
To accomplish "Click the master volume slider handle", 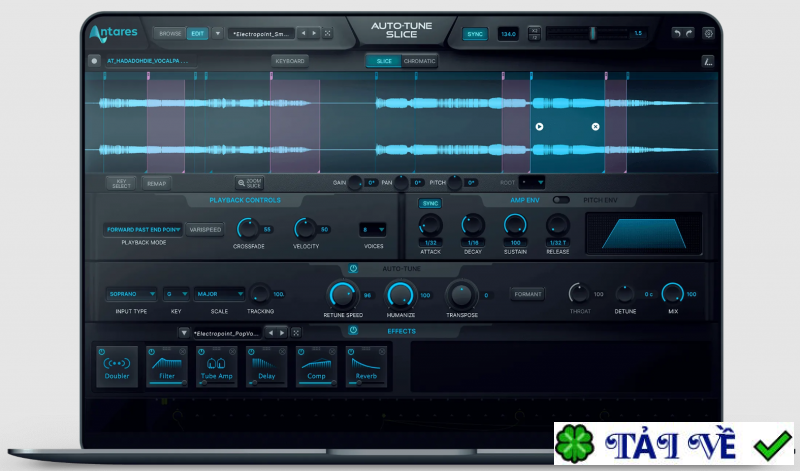I will (x=593, y=34).
